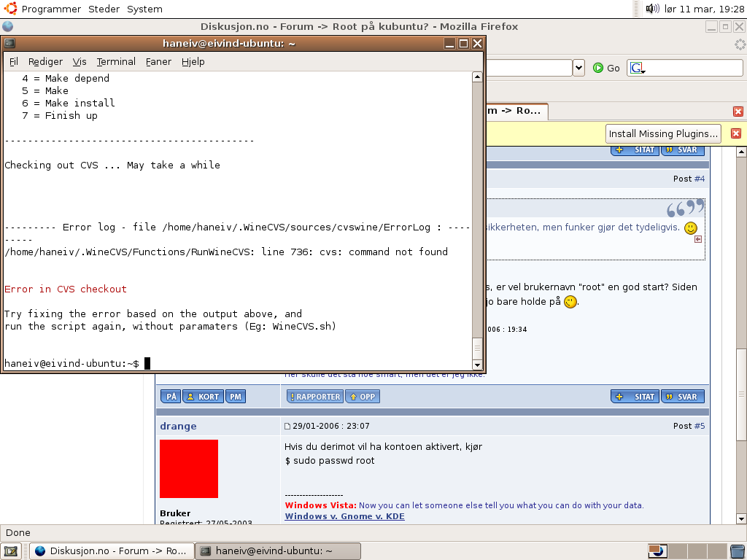Click the green Go arrow icon in Firefox
Screen dimensions: 747x560
[x=598, y=68]
